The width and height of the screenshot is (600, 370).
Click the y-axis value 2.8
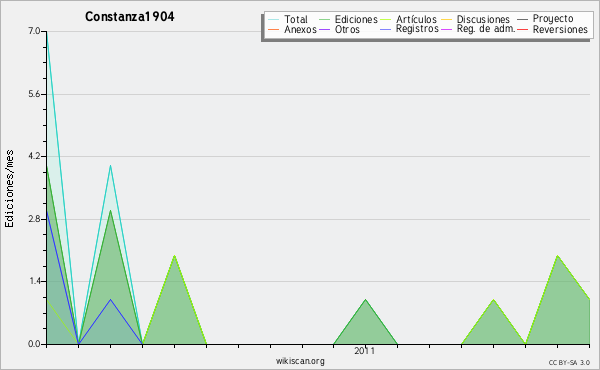(x=34, y=219)
